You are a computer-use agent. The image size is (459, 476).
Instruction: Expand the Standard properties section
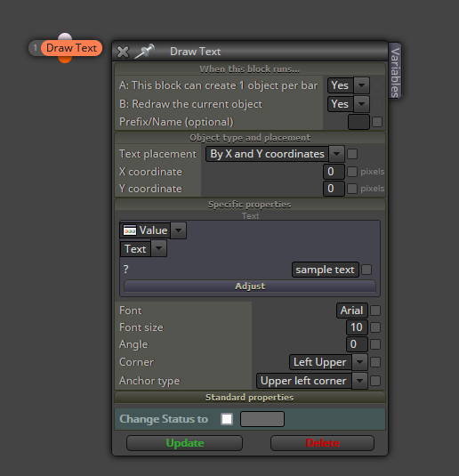250,398
